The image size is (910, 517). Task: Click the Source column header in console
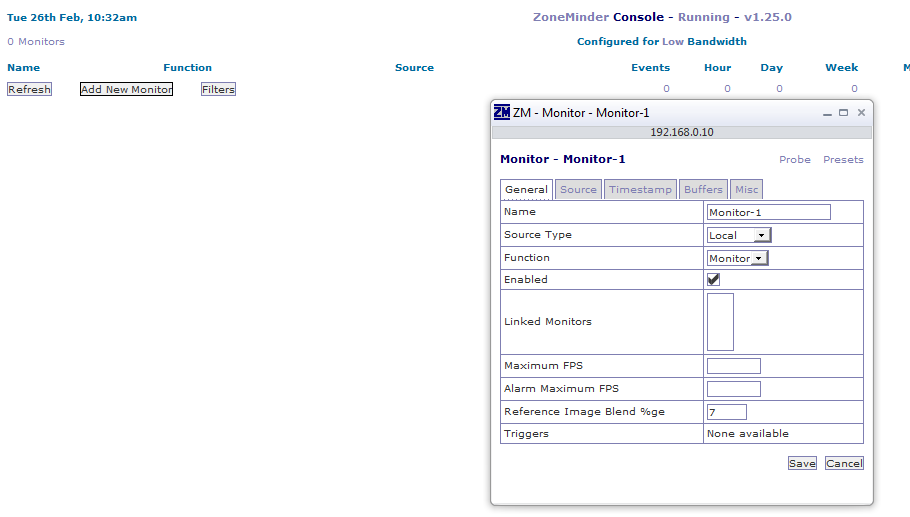pyautogui.click(x=414, y=67)
